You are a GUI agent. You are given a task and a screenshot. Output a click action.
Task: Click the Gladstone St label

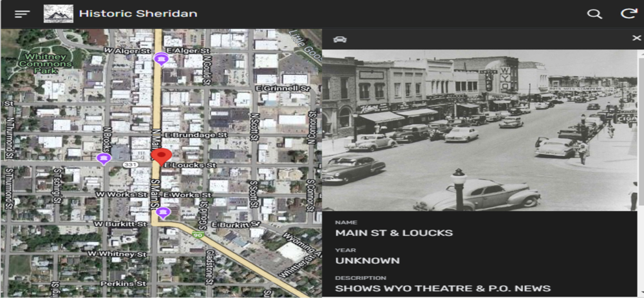tap(211, 267)
